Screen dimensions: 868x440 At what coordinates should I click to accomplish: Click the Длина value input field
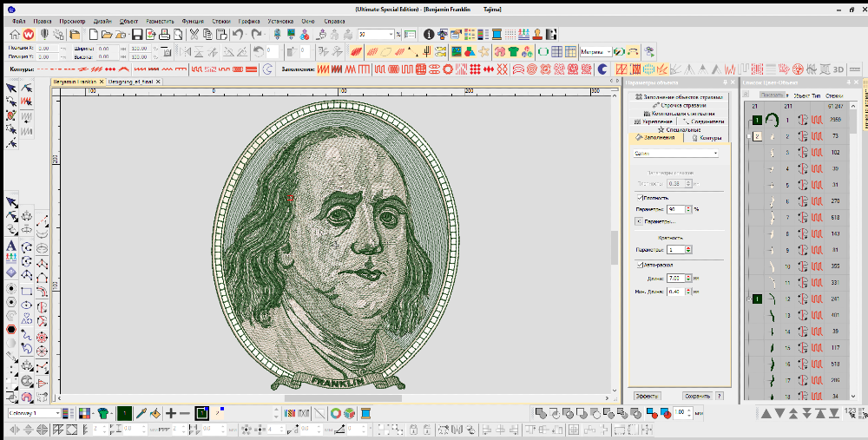point(677,278)
